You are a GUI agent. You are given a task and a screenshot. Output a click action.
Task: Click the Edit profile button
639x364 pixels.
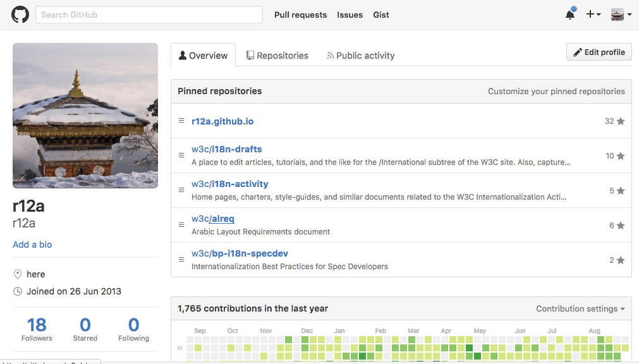[599, 52]
